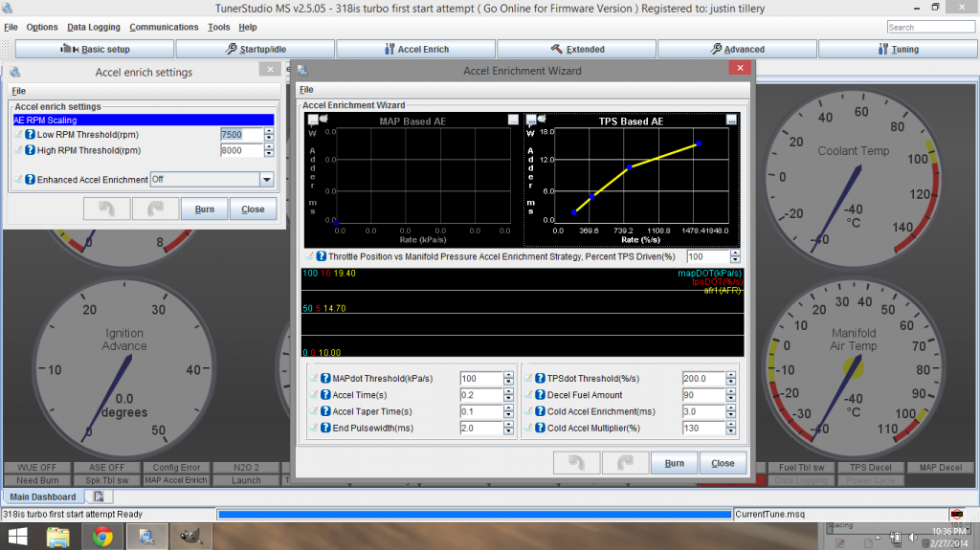Viewport: 980px width, 550px height.
Task: Click note pencil icon beside MAPdot Threshold
Action: pos(314,378)
